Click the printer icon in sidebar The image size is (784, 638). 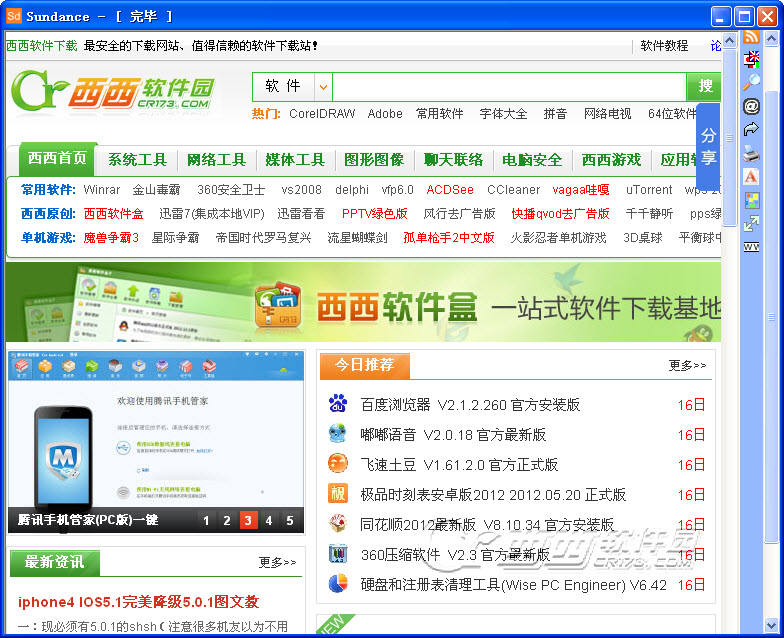pos(751,154)
